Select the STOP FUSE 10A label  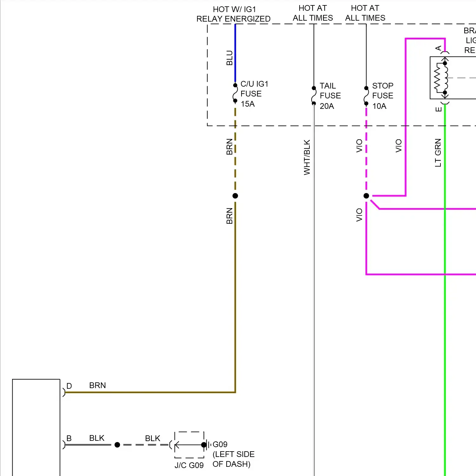382,96
